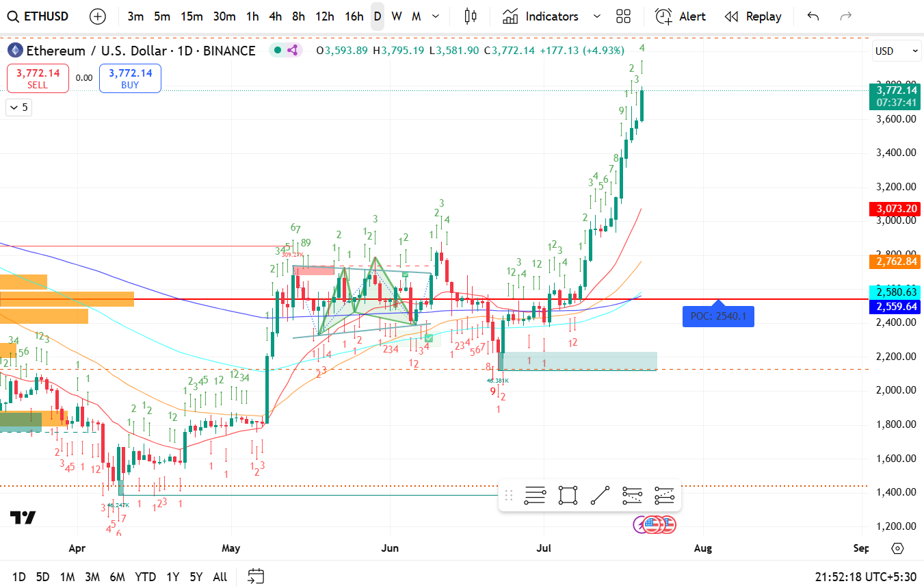The height and width of the screenshot is (588, 924).
Task: Select the fourth Fib tool with downward dotted line
Action: coord(633,496)
